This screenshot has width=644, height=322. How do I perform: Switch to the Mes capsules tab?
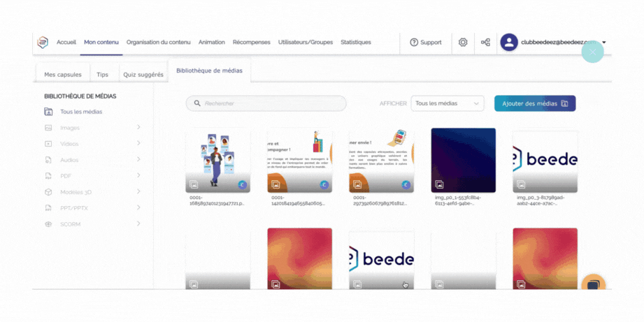[63, 75]
